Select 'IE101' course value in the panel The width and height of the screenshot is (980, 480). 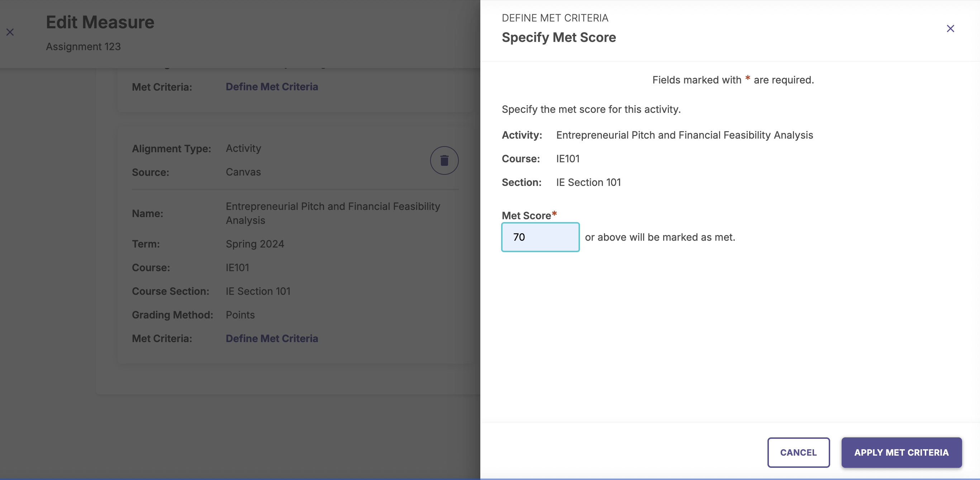tap(568, 159)
